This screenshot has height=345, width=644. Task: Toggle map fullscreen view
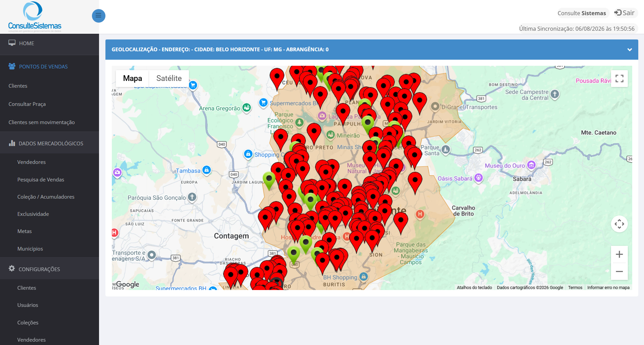[x=619, y=79]
